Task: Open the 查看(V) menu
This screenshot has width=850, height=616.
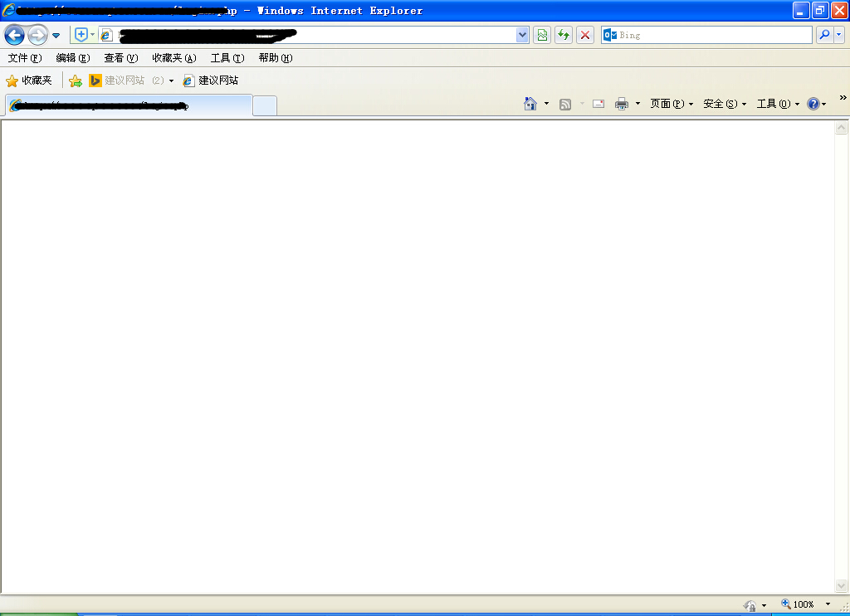Action: (121, 58)
